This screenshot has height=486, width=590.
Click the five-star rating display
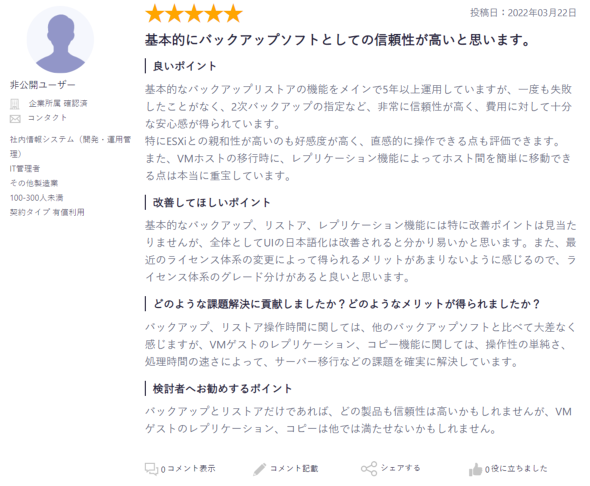(194, 14)
